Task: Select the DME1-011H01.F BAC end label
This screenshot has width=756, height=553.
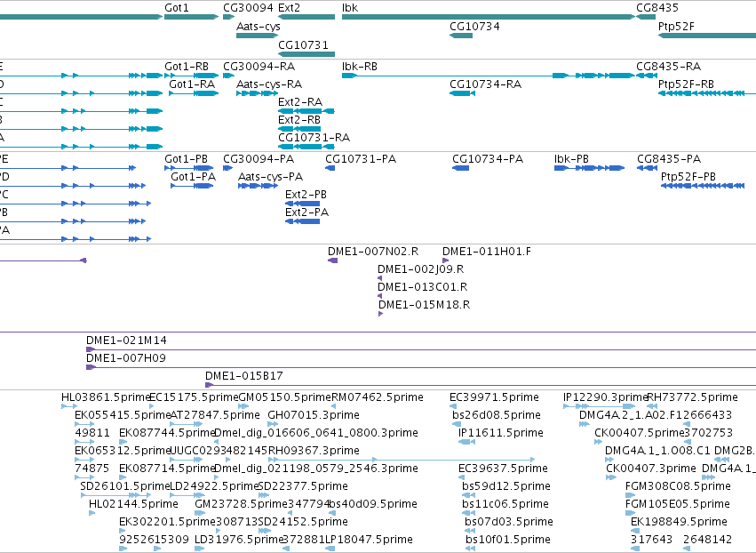Action: [x=487, y=252]
